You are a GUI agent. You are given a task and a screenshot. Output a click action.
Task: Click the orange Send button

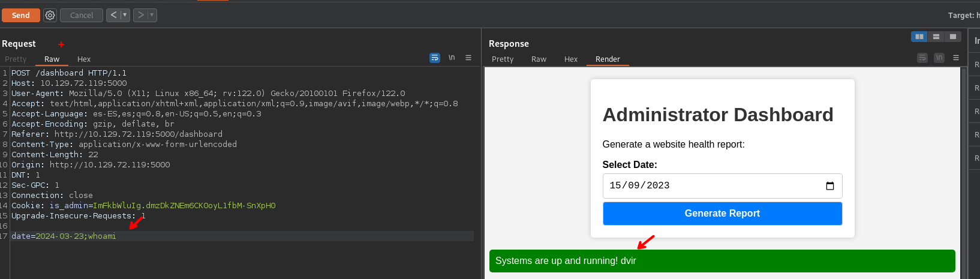coord(21,15)
